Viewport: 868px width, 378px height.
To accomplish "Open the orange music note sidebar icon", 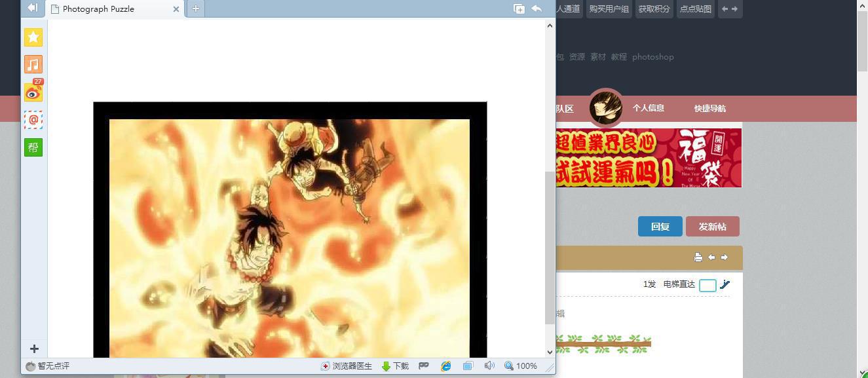I will 33,64.
